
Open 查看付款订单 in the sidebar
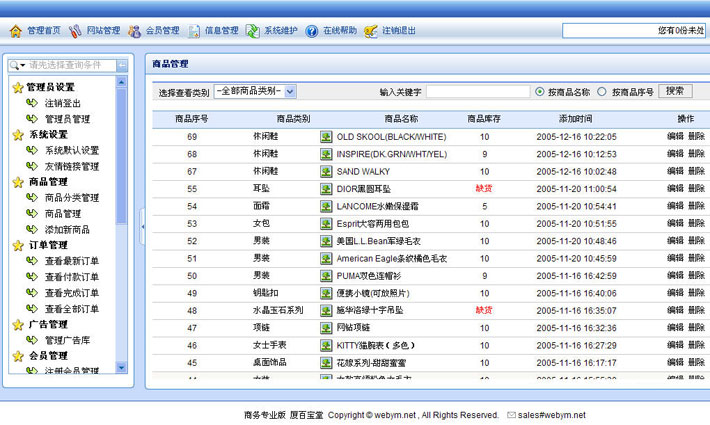72,277
